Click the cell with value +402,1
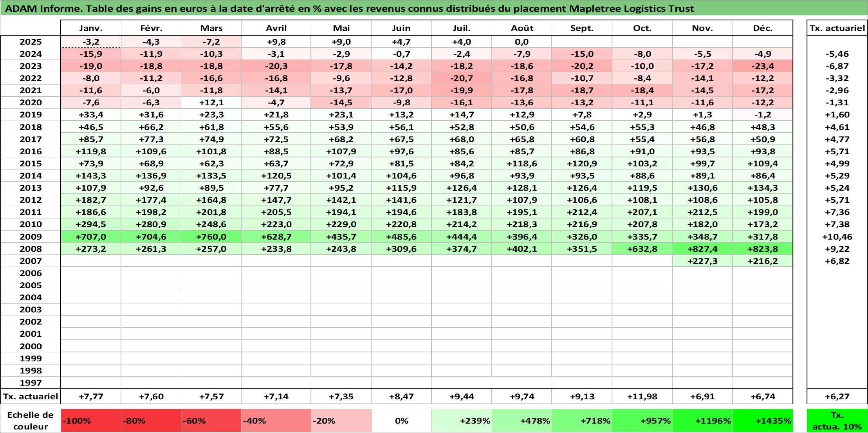 coord(522,249)
